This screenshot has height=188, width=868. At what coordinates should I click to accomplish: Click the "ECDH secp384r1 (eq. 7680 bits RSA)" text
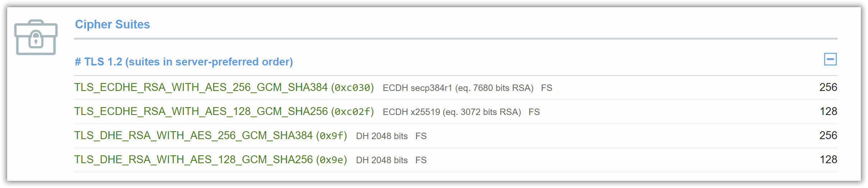[x=458, y=88]
